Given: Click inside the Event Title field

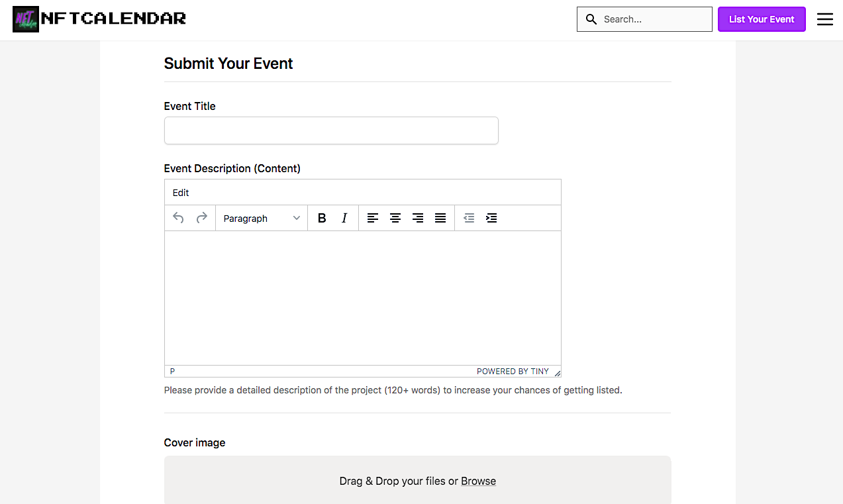Looking at the screenshot, I should 331,130.
